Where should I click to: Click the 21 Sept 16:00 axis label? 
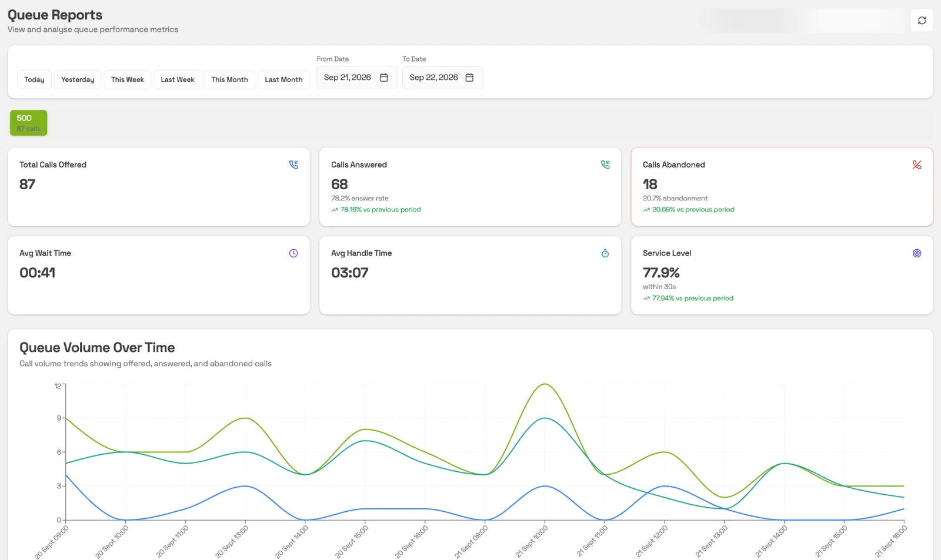891,541
